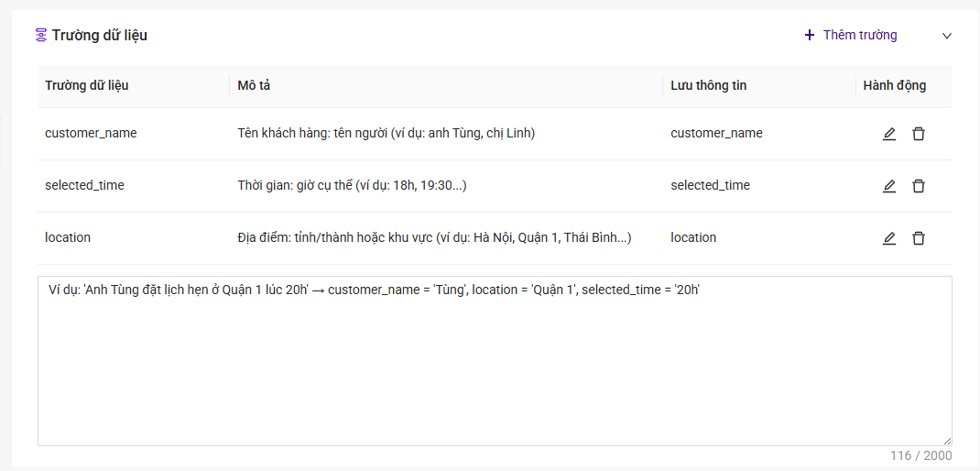Click the plus icon beside Thêm trường

pos(810,35)
